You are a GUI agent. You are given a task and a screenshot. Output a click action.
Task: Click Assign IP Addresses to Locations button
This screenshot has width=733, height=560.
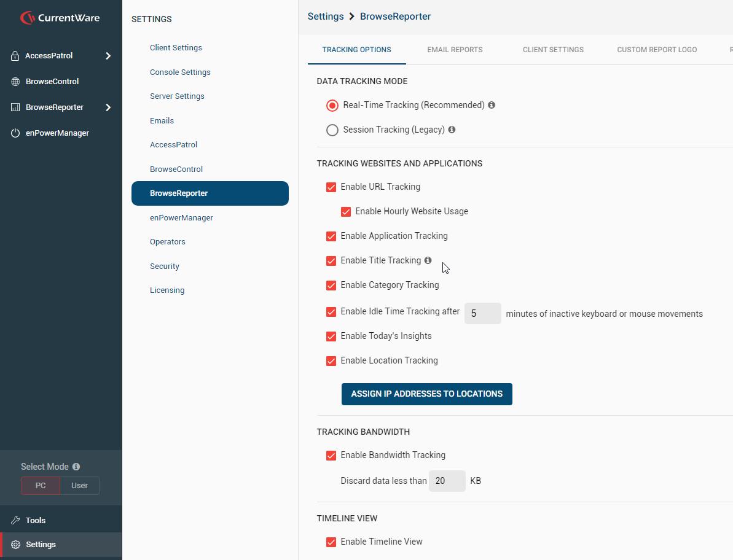click(427, 394)
